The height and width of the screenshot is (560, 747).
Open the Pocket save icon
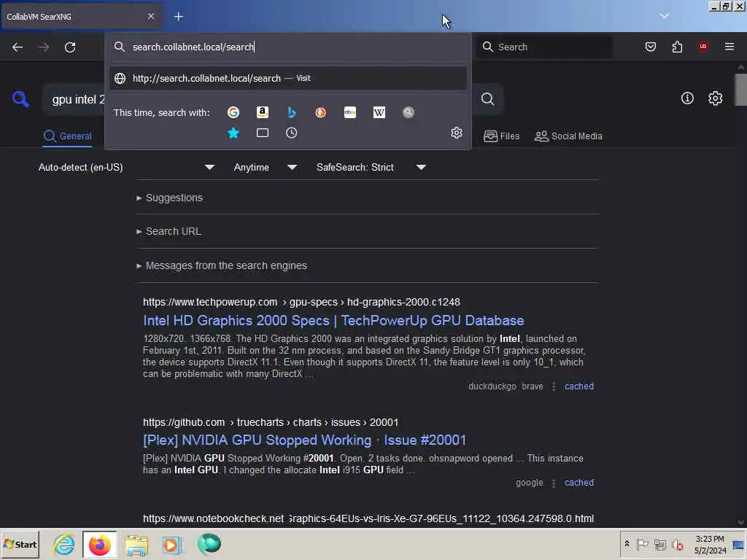pos(651,47)
